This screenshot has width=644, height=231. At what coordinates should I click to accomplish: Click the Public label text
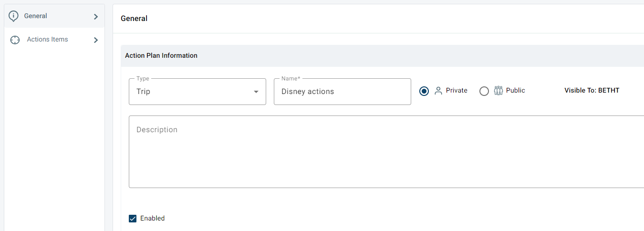(x=516, y=90)
